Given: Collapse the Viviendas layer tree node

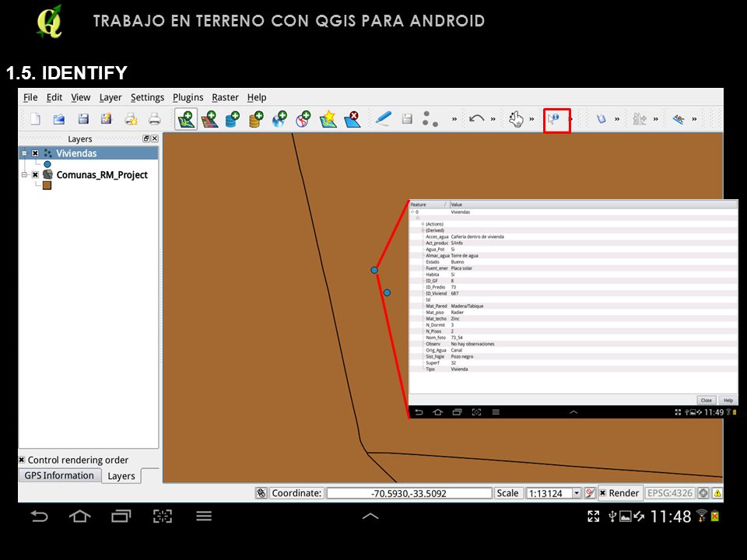Looking at the screenshot, I should pyautogui.click(x=24, y=153).
